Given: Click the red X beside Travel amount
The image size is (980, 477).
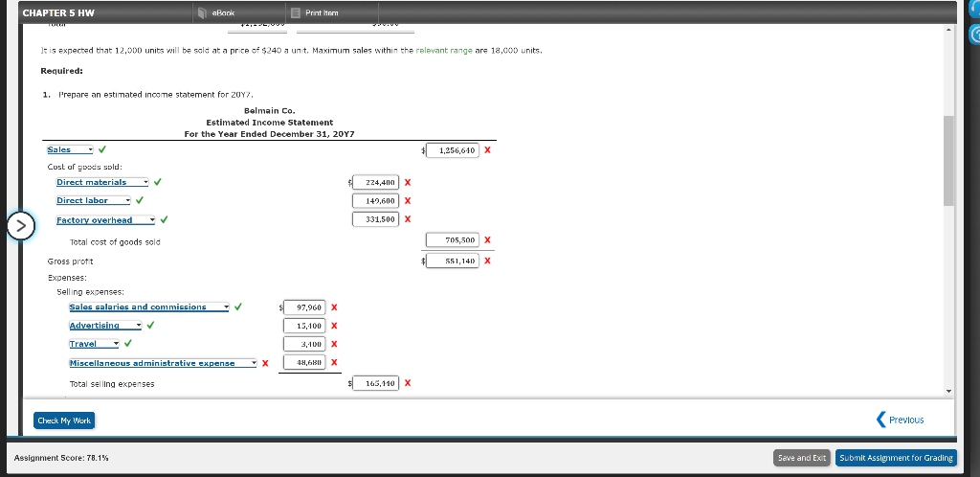Looking at the screenshot, I should coord(334,344).
